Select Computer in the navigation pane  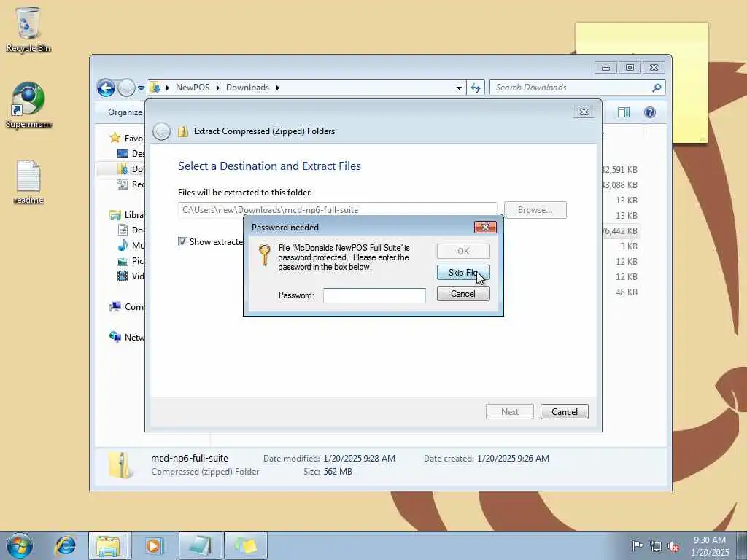[127, 307]
